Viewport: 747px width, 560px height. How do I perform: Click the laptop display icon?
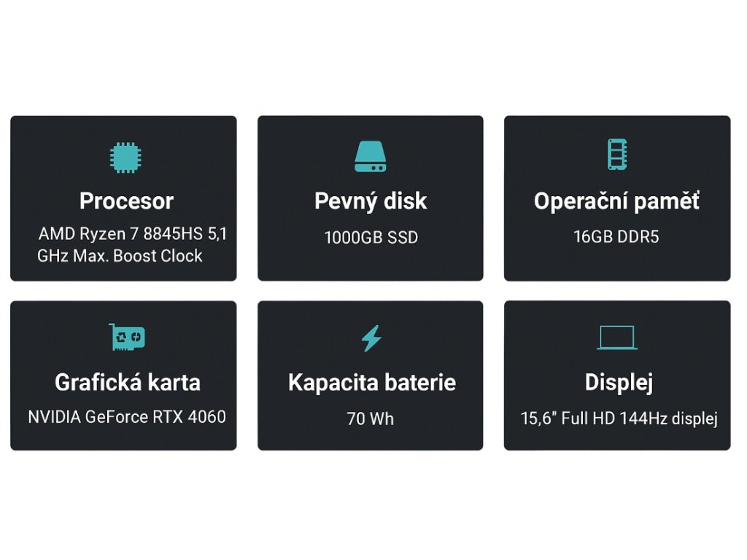pos(617,338)
